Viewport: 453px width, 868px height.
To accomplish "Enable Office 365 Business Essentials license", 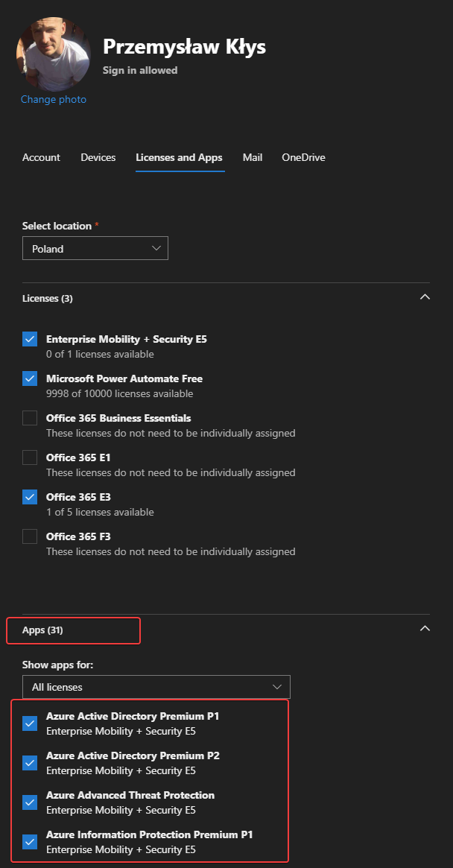I will point(29,418).
